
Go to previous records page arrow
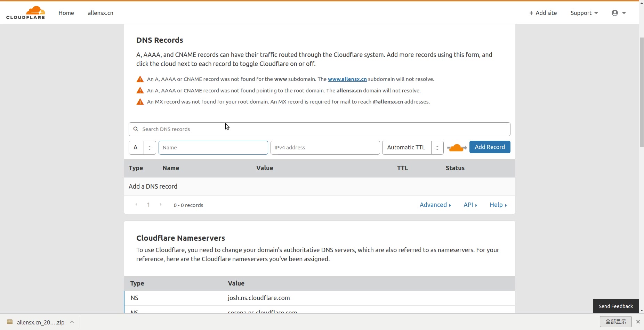pyautogui.click(x=136, y=205)
